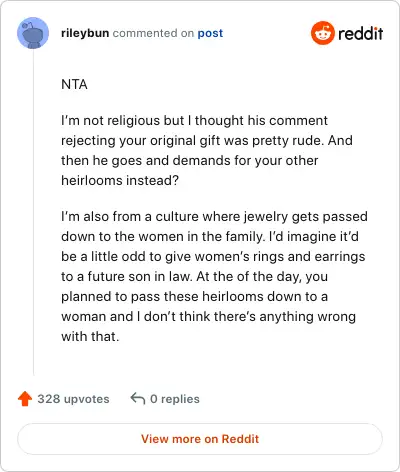Click the rileybun avatar icon
This screenshot has height=472, width=400.
coord(33,33)
